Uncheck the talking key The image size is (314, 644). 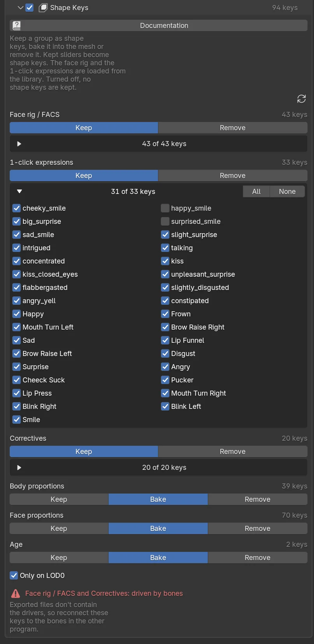[165, 248]
